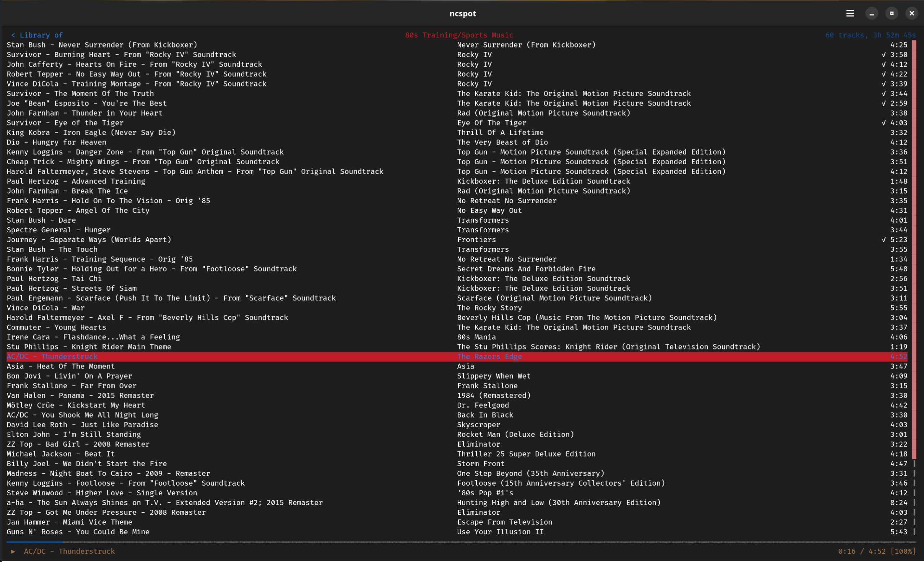Select 'Guns N' Roses - You Could Be Mine'
The width and height of the screenshot is (924, 562).
(x=457, y=532)
